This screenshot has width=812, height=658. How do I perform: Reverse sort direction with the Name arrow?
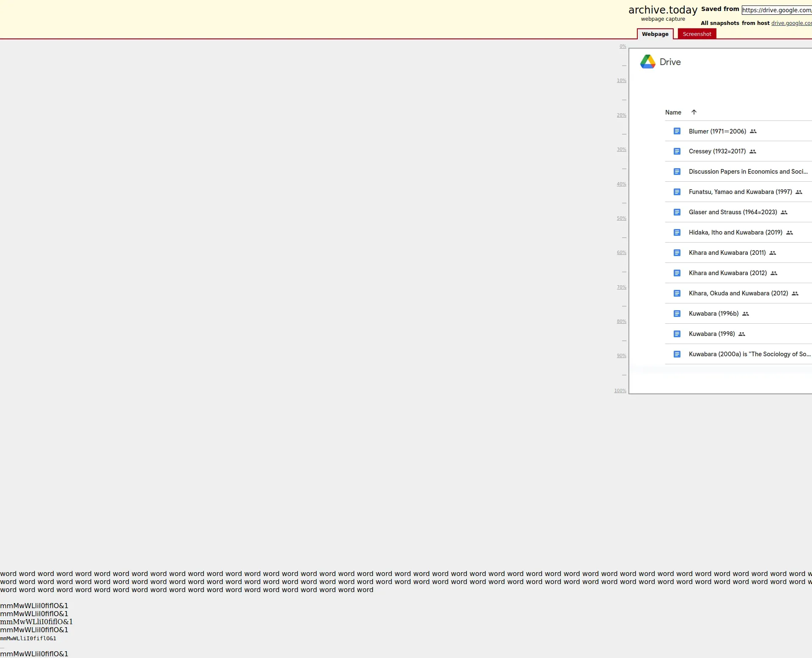pos(694,112)
